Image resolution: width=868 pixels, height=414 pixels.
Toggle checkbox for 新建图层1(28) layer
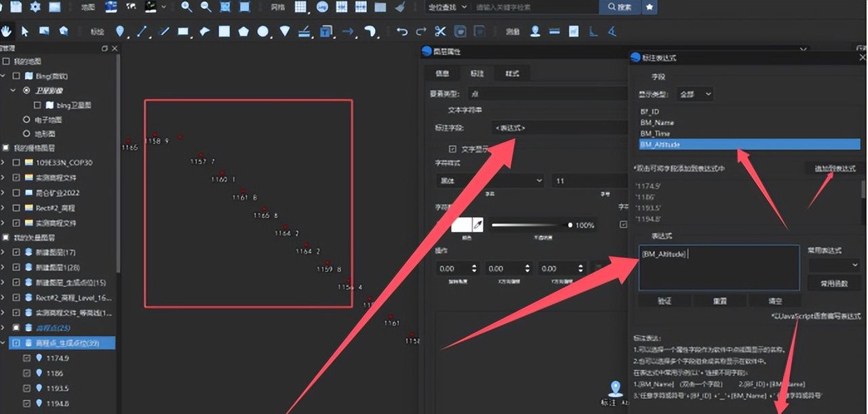[x=17, y=267]
